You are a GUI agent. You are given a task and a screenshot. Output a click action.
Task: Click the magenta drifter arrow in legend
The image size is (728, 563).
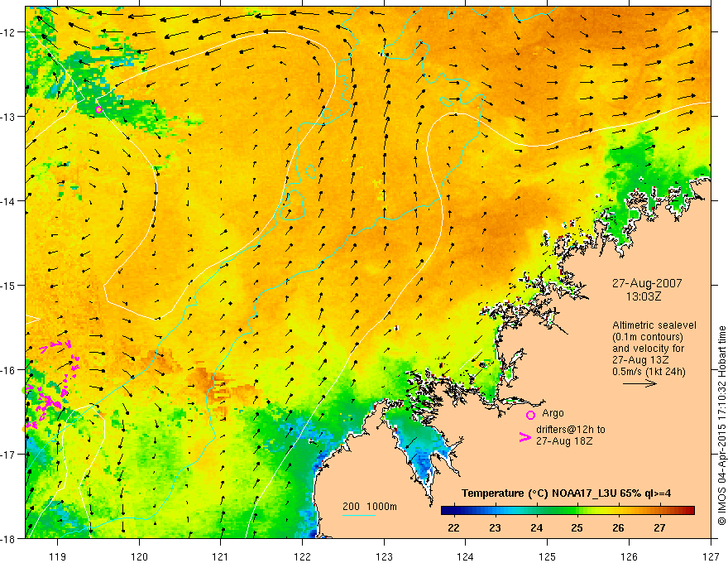pyautogui.click(x=525, y=437)
